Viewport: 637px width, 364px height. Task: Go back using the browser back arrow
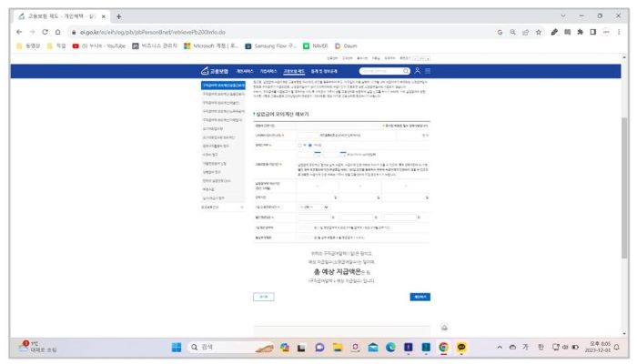(19, 32)
